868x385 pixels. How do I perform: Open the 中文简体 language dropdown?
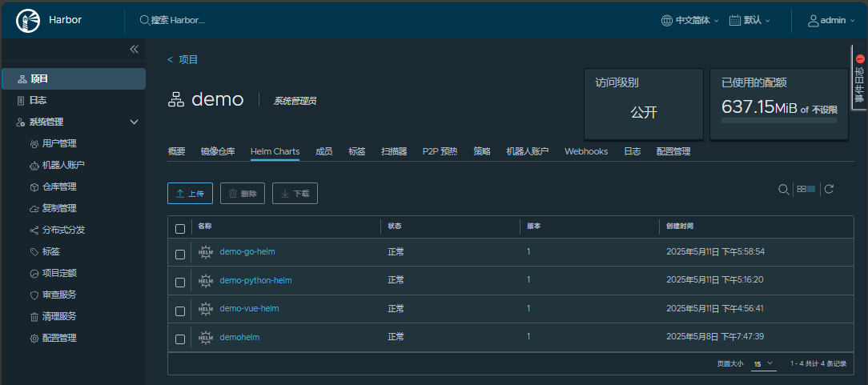[690, 21]
